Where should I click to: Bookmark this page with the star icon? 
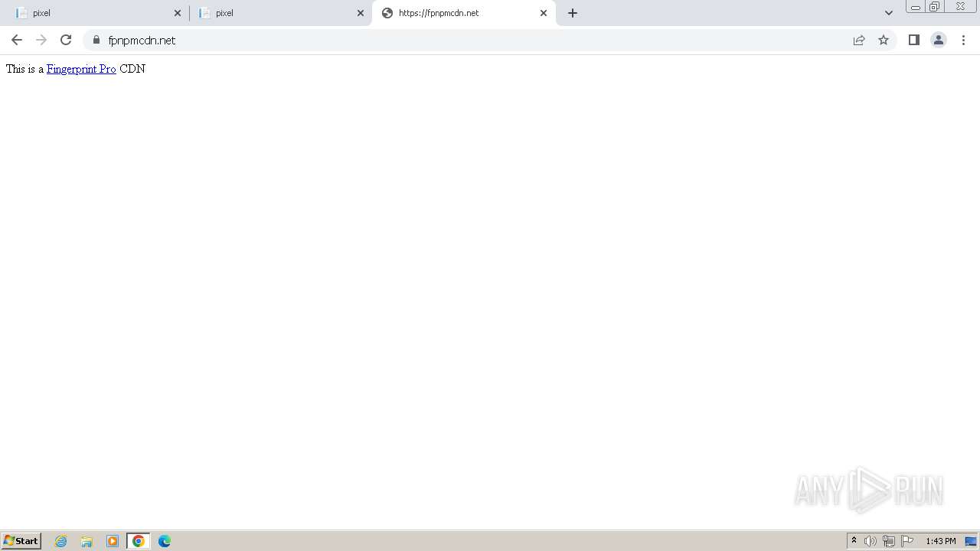click(x=884, y=40)
